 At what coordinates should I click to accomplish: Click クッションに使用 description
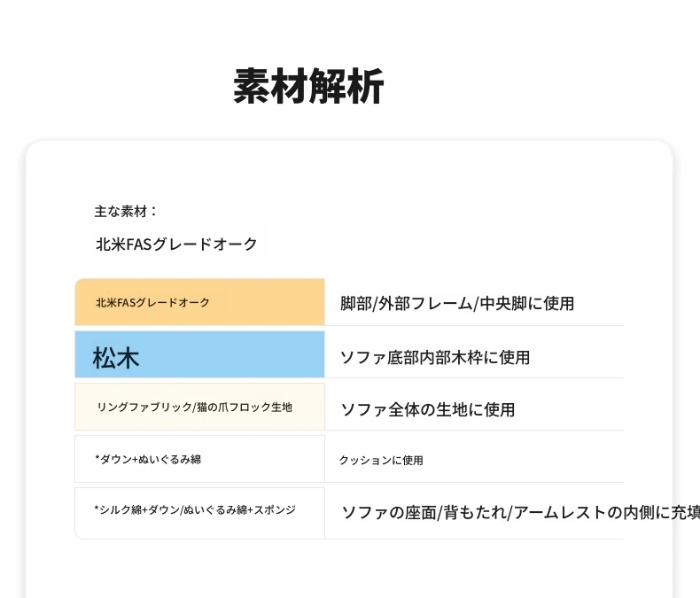(x=381, y=460)
